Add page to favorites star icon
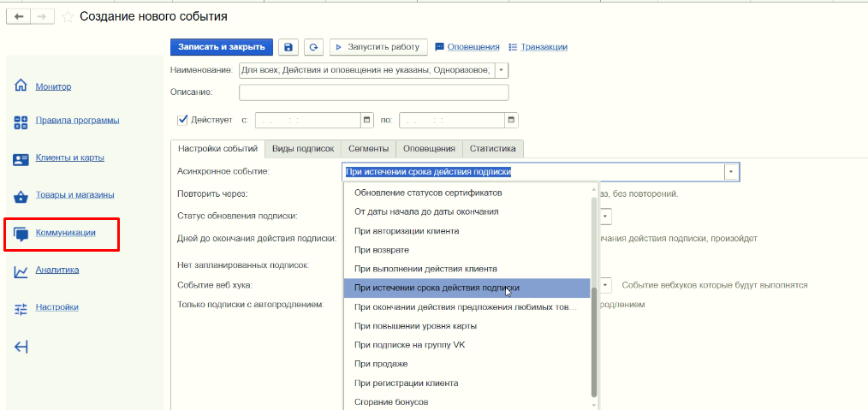 click(x=68, y=17)
